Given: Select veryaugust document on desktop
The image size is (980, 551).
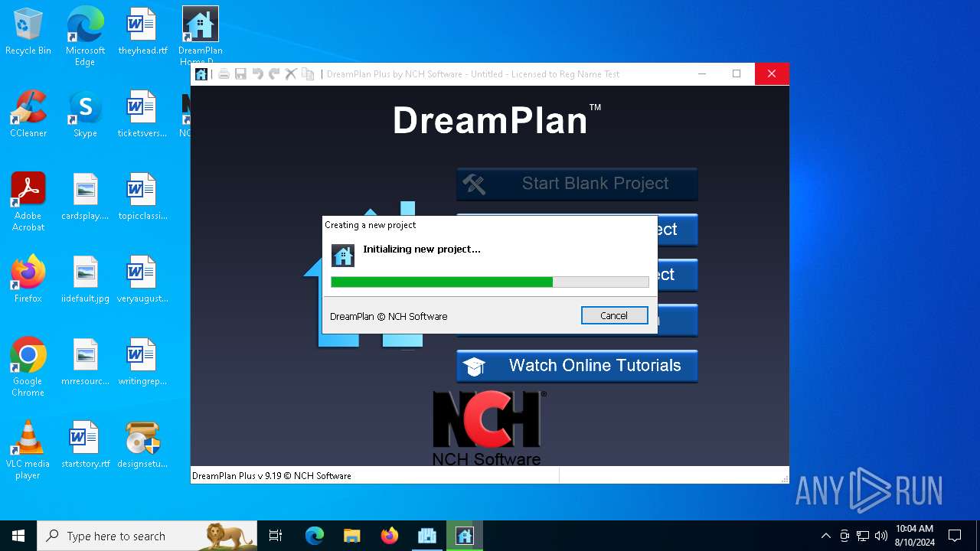Looking at the screenshot, I should [142, 280].
